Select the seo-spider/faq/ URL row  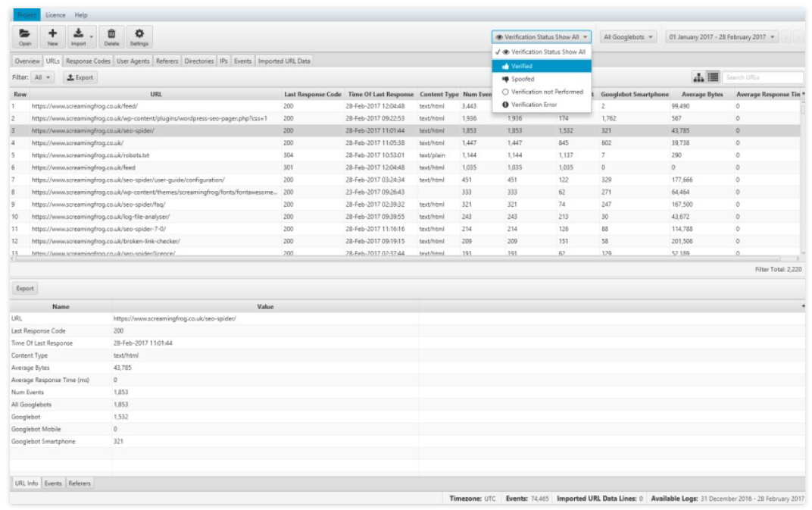coord(405,205)
